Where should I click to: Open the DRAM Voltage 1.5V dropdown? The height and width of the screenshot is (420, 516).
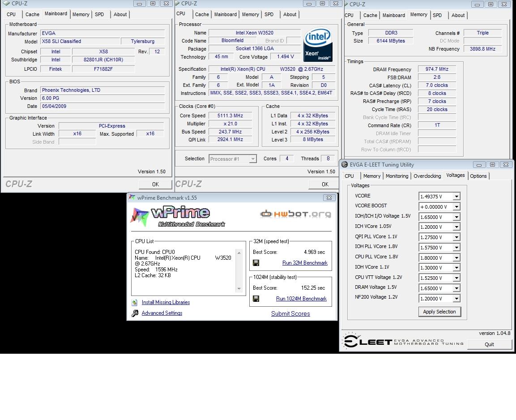[x=456, y=288]
